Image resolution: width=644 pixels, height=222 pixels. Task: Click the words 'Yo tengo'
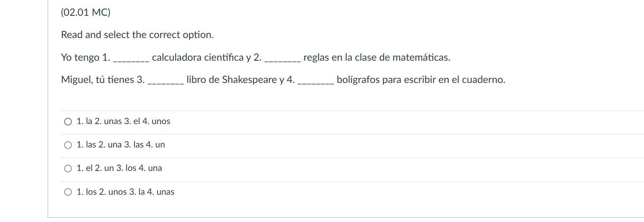click(80, 58)
